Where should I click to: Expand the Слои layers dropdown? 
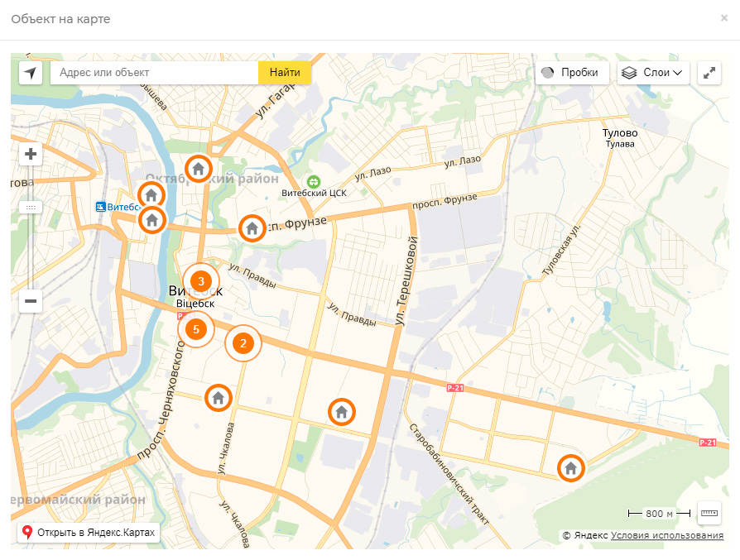coord(654,73)
